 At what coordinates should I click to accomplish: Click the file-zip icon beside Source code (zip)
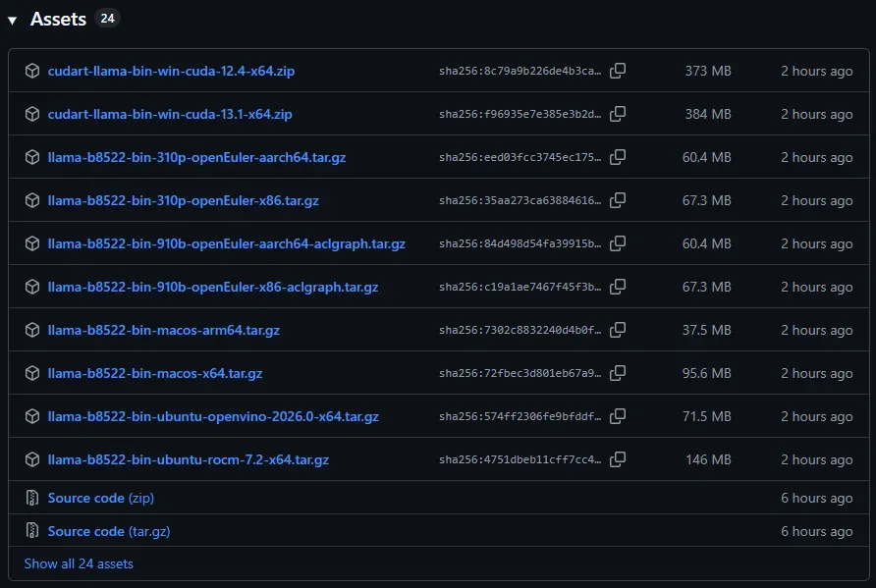pos(32,498)
